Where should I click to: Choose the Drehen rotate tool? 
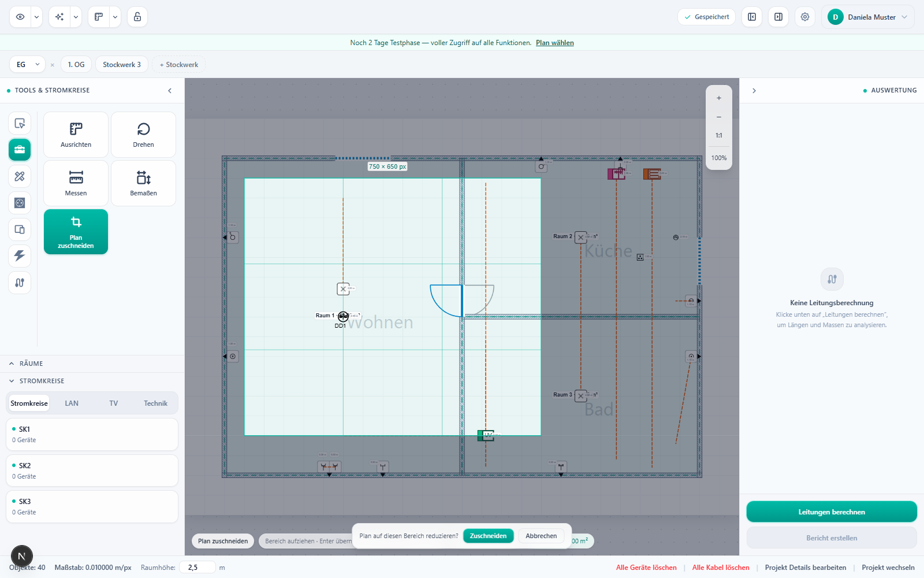tap(143, 135)
